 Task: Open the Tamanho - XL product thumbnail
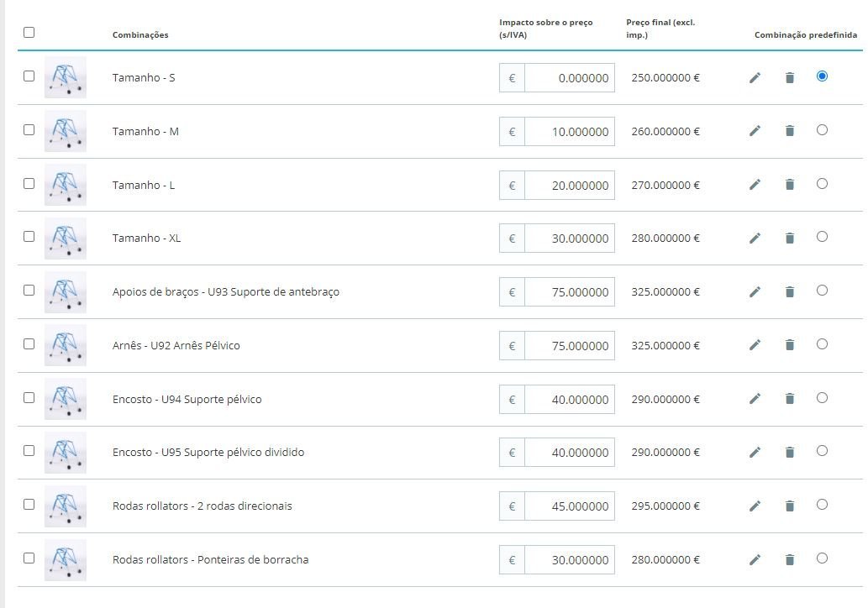pos(66,238)
